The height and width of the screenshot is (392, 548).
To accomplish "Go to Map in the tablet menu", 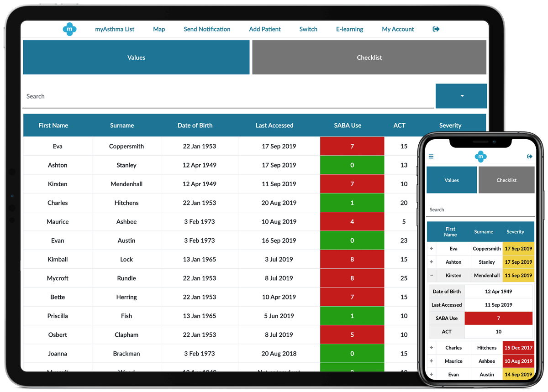I will click(159, 29).
